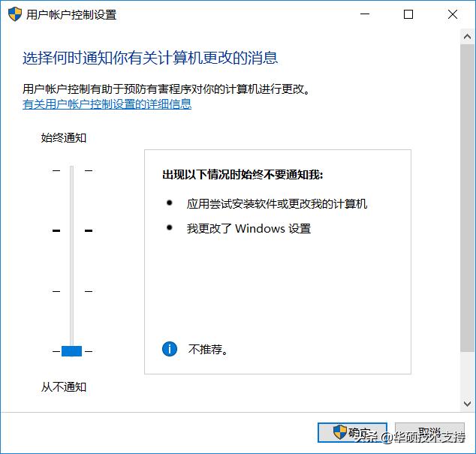476x454 pixels.
Task: Click the heading 选择何时通知你有关计算机更改的消息
Action: [x=150, y=58]
